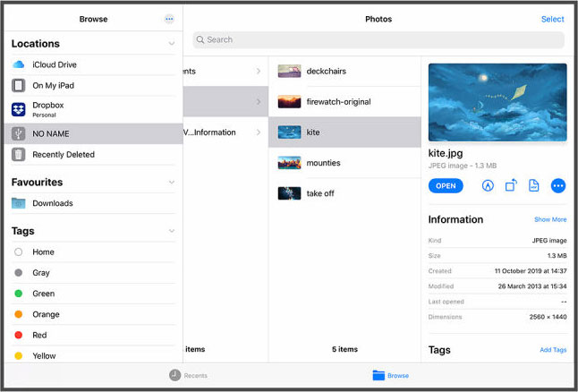This screenshot has height=392, width=578.
Task: Switch to the Recents tab
Action: tap(189, 375)
